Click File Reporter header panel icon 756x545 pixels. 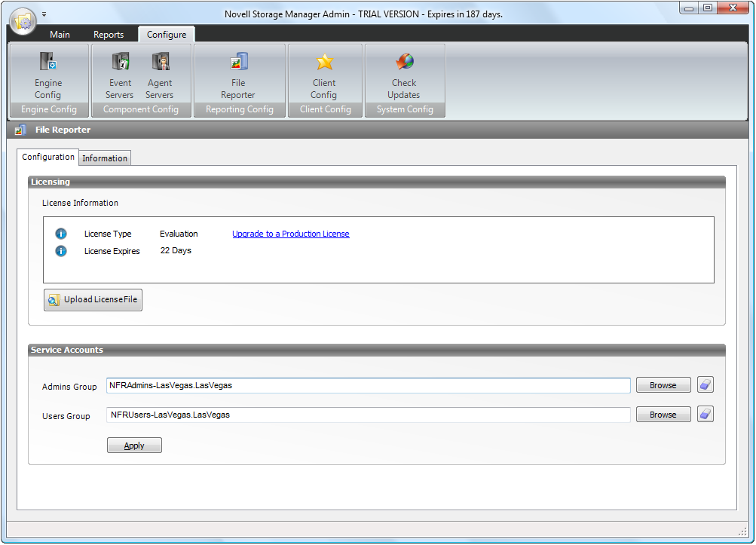click(20, 130)
